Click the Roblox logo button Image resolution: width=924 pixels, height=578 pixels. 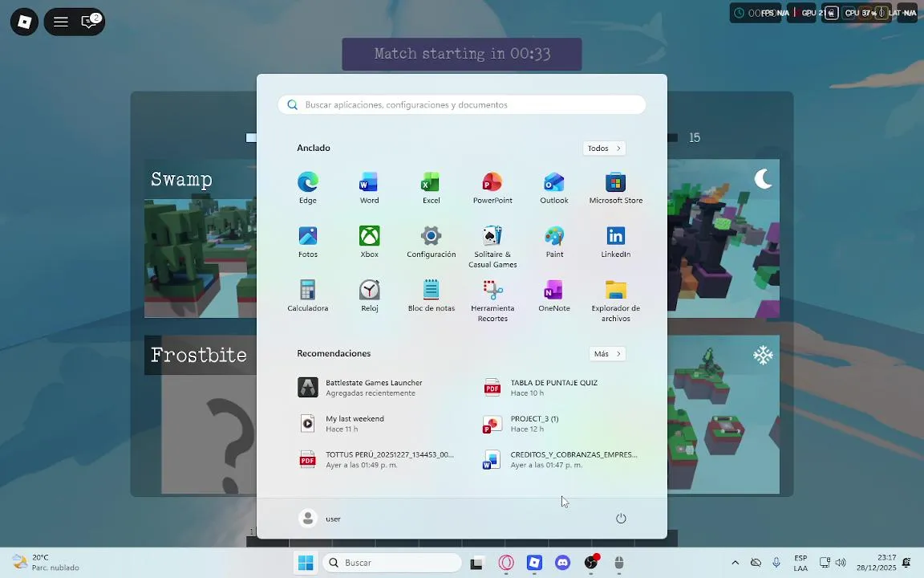pyautogui.click(x=24, y=22)
